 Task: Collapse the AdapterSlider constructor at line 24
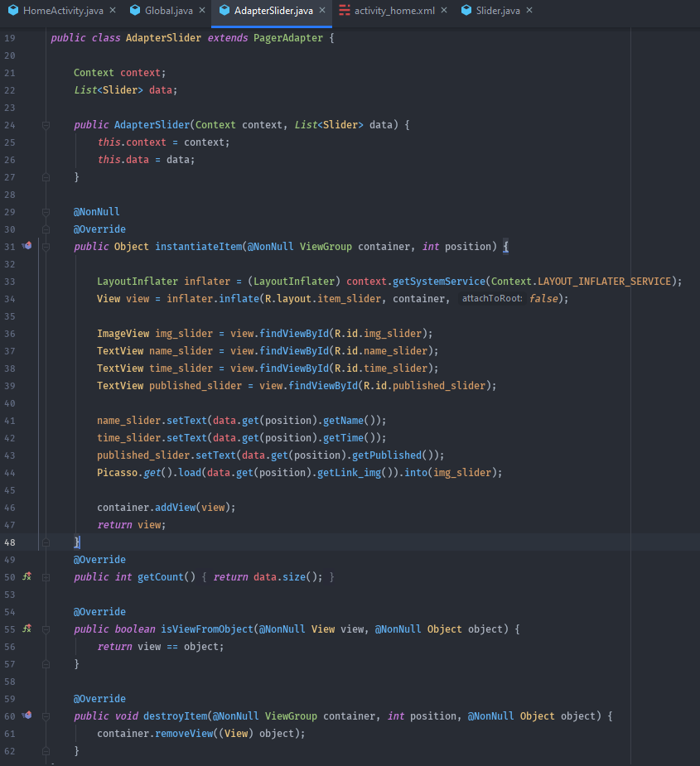[x=46, y=126]
